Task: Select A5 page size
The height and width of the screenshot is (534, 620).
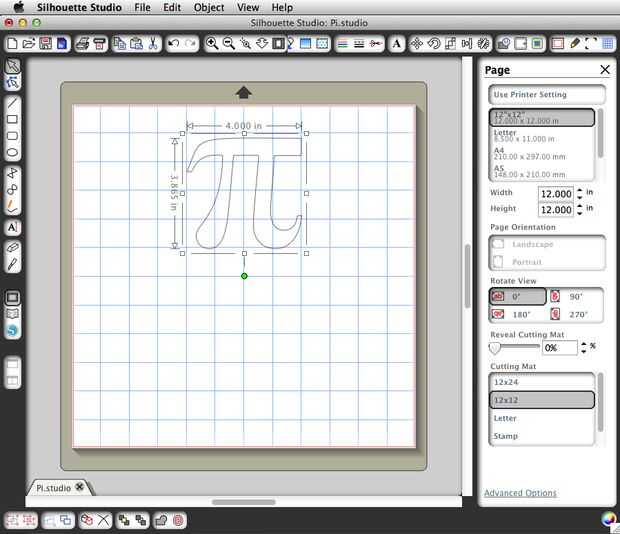Action: [541, 171]
